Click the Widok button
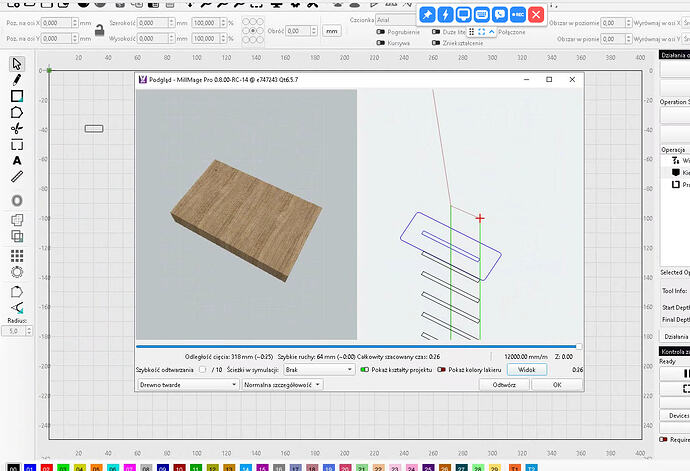Viewport: 690px width, 471px height. click(528, 369)
